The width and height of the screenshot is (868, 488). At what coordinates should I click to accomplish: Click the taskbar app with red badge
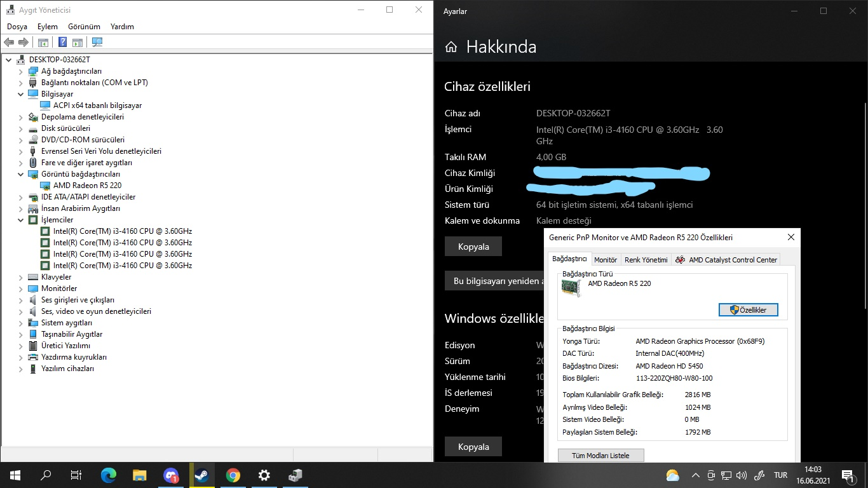[x=171, y=475]
